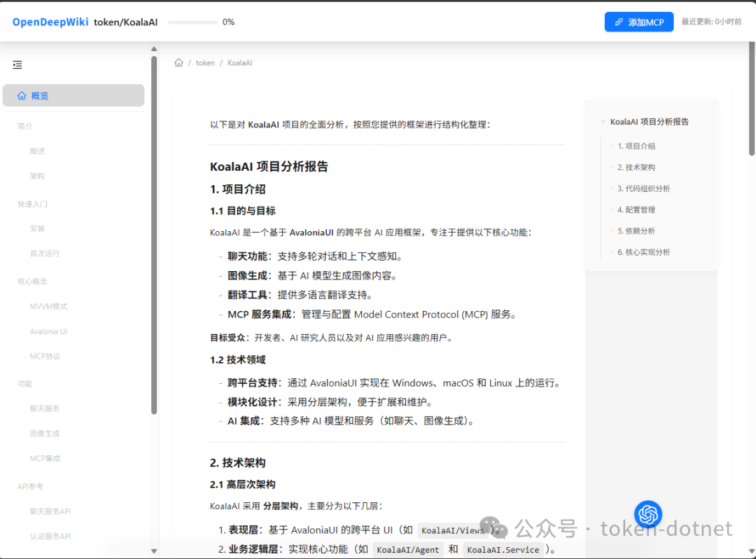Jump to 4. 配置管理 in outline
Image resolution: width=756 pixels, height=559 pixels.
pyautogui.click(x=636, y=210)
